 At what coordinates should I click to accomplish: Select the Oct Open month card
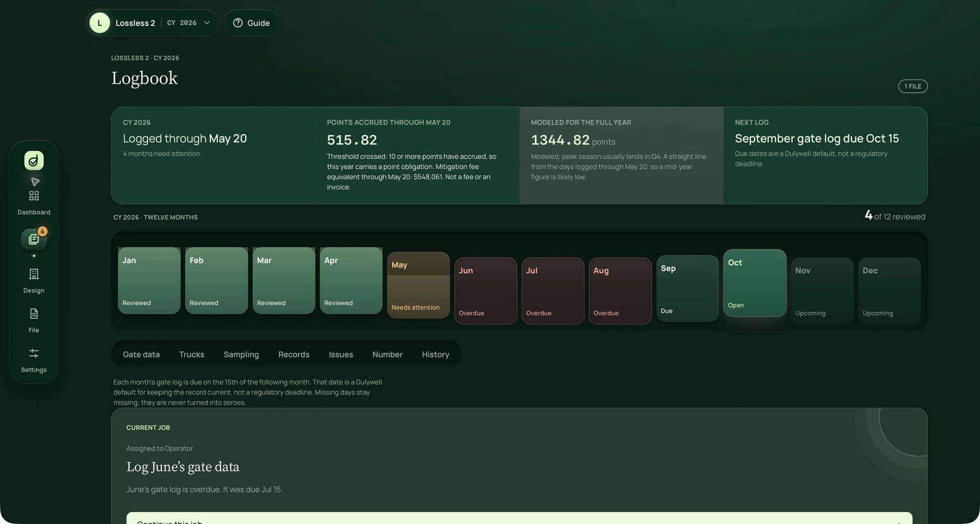[x=755, y=283]
